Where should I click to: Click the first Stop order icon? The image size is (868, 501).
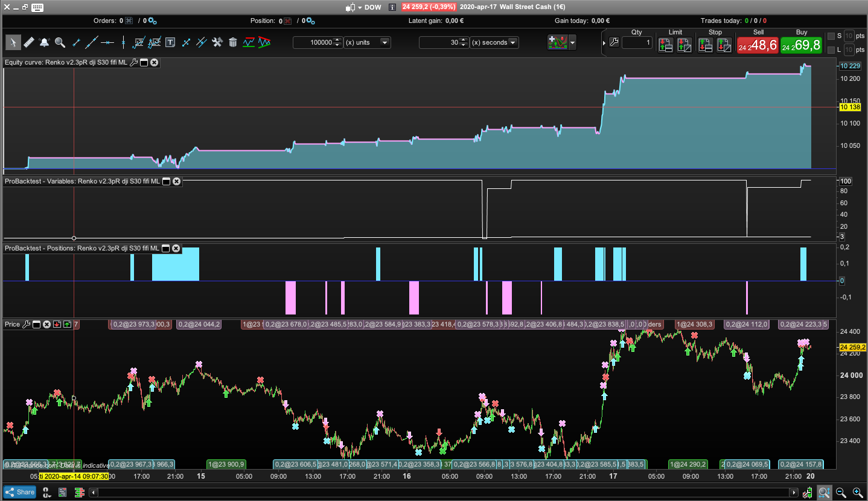click(705, 44)
